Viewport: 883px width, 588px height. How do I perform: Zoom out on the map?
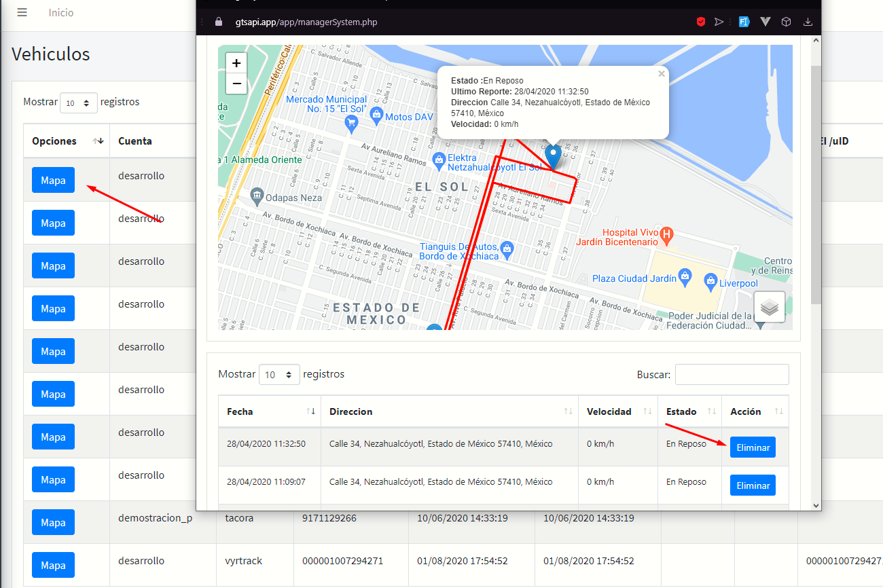(236, 84)
